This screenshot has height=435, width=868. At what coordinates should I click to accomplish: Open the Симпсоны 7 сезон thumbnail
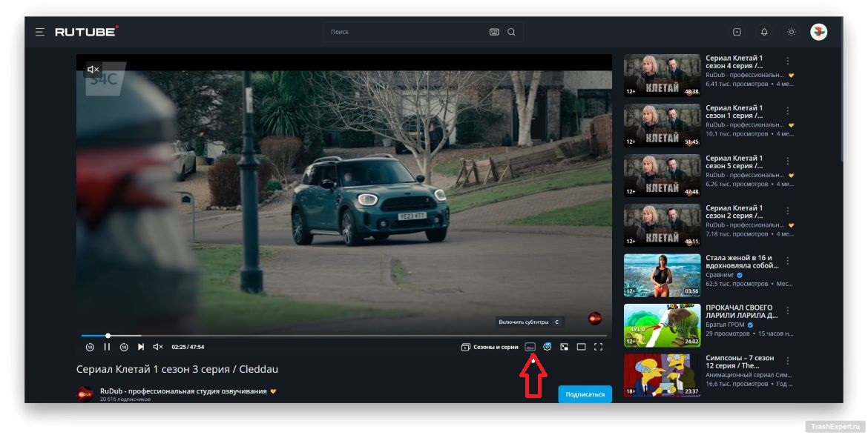coord(662,376)
